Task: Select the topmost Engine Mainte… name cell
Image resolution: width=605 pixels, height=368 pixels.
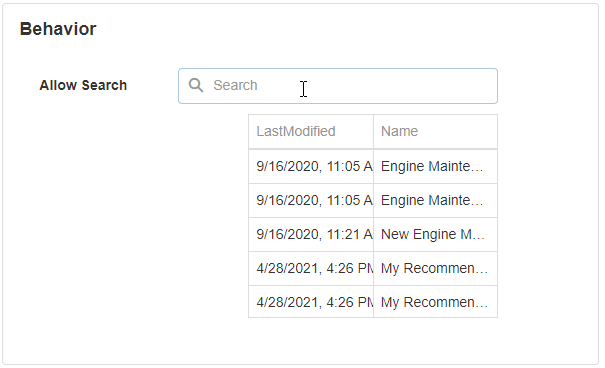Action: (x=435, y=167)
